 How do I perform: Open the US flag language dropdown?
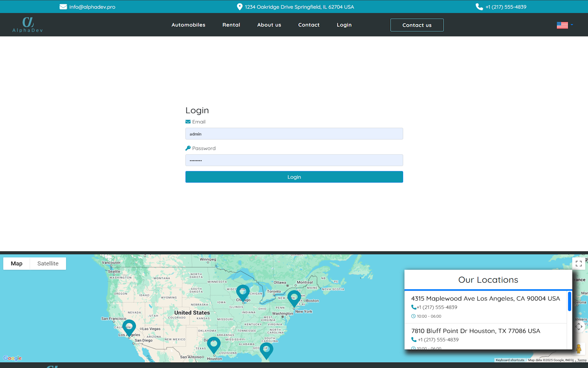(564, 25)
